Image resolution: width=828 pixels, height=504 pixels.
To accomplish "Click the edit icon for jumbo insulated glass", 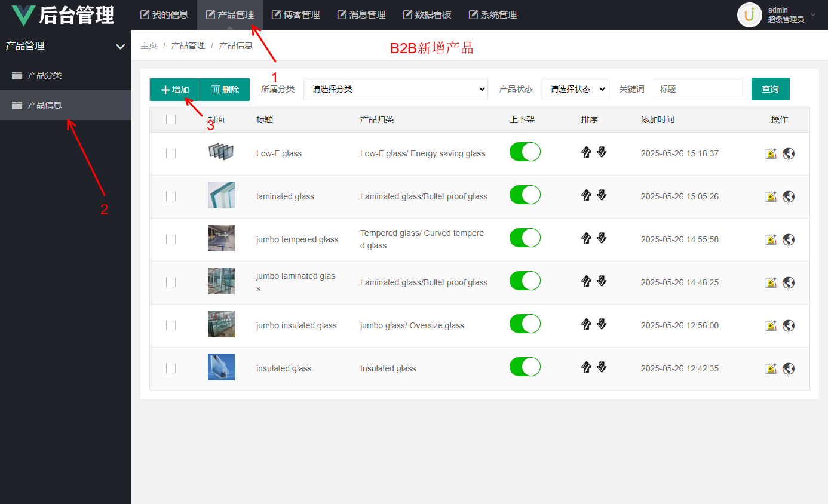I will click(771, 325).
